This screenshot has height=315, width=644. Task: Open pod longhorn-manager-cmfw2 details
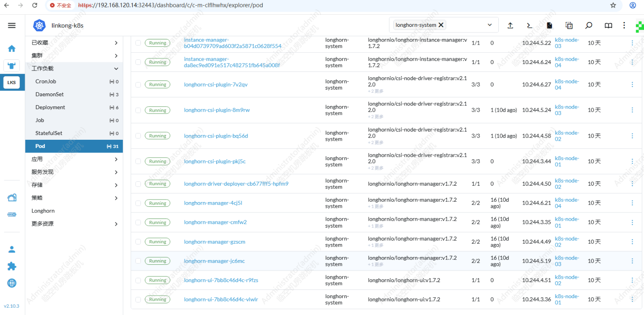(x=215, y=222)
